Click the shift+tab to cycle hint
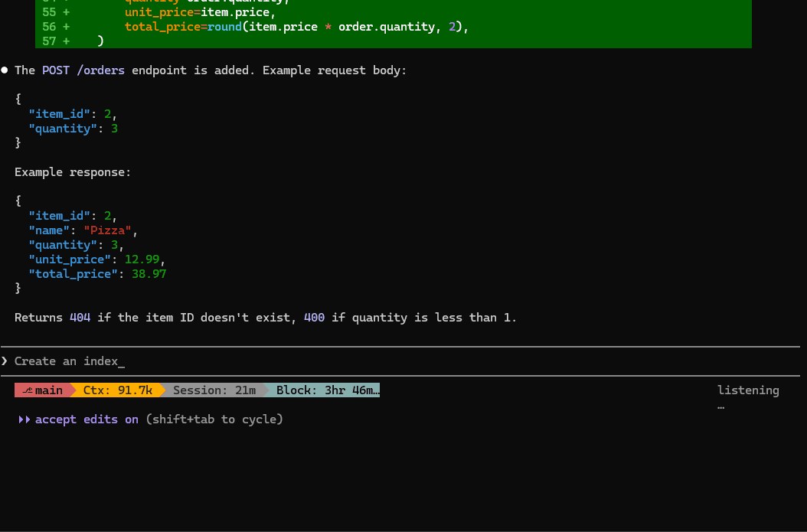This screenshot has width=807, height=532. [x=214, y=419]
